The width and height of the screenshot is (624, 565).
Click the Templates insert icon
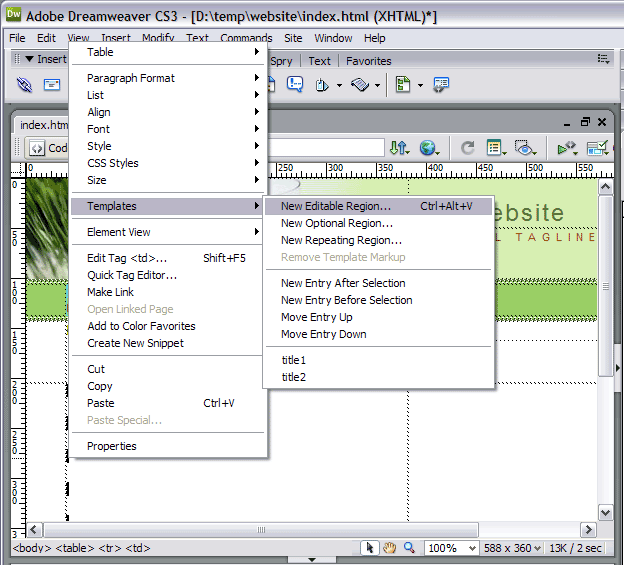pyautogui.click(x=403, y=84)
